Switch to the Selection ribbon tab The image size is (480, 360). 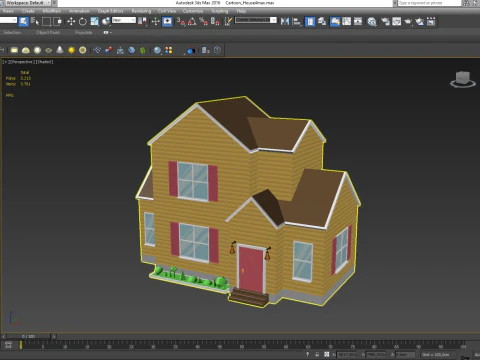12,32
